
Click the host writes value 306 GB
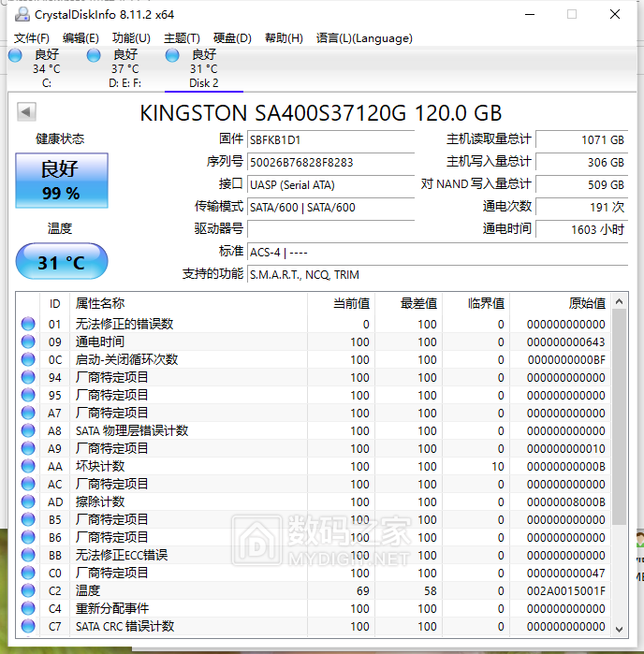click(x=582, y=162)
